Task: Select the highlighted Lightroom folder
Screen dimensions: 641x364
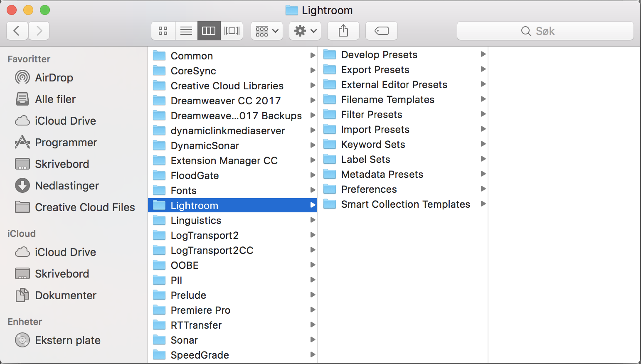Action: pos(232,205)
